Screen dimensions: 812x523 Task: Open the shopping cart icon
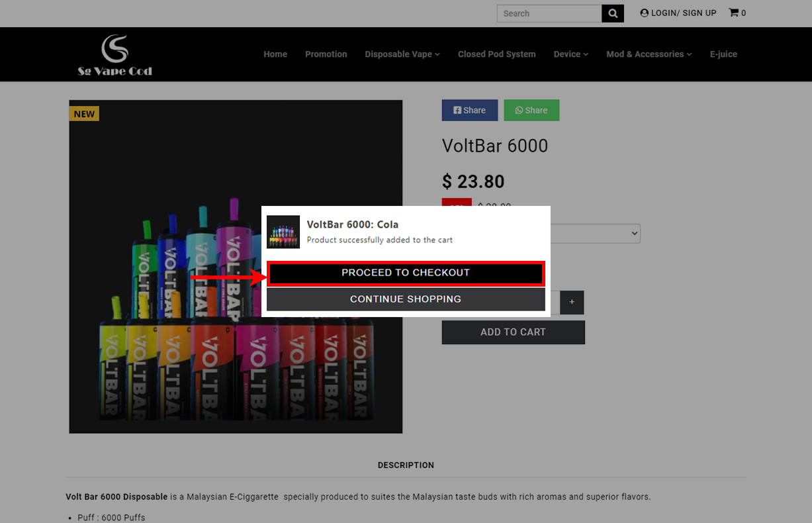click(737, 13)
